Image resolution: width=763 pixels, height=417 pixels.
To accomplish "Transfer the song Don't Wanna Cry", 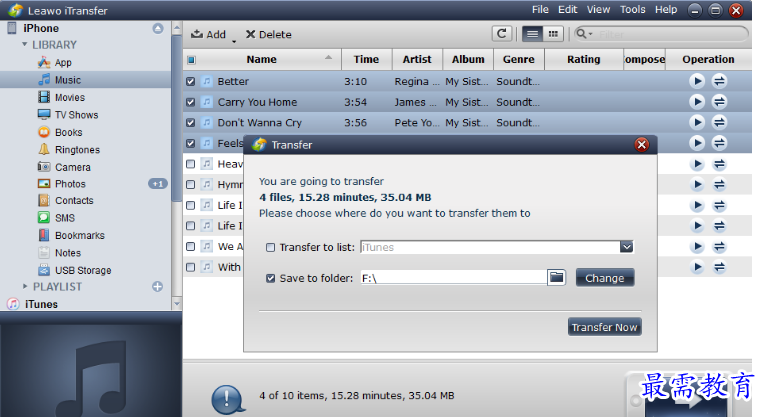I will tap(719, 122).
